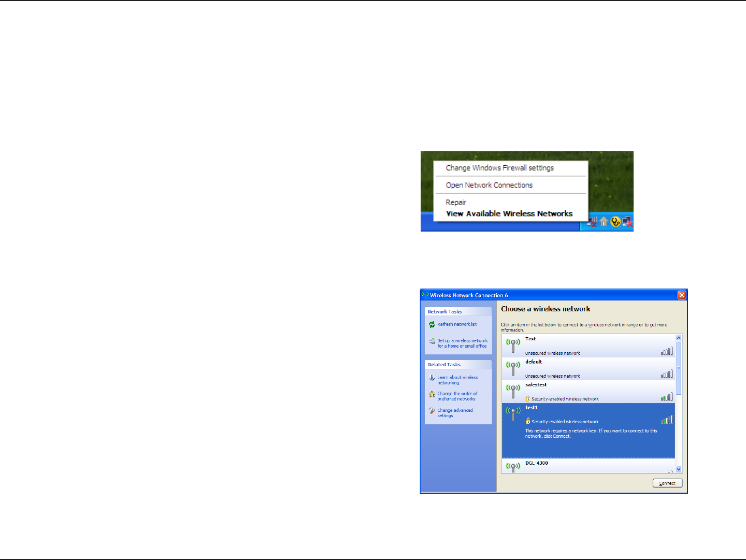Viewport: 746px width, 560px height.
Task: Click the info icon beside Learn about wireless
Action: (x=432, y=378)
